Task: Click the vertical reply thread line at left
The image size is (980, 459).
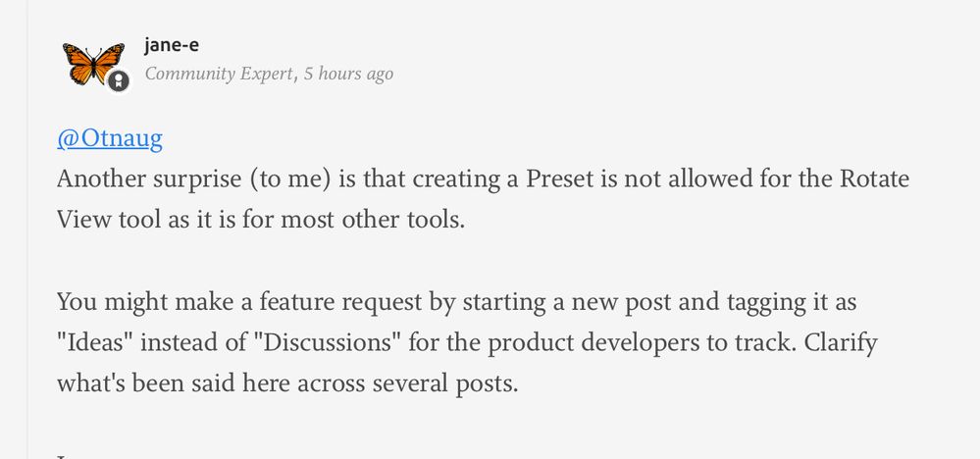Action: (27, 229)
